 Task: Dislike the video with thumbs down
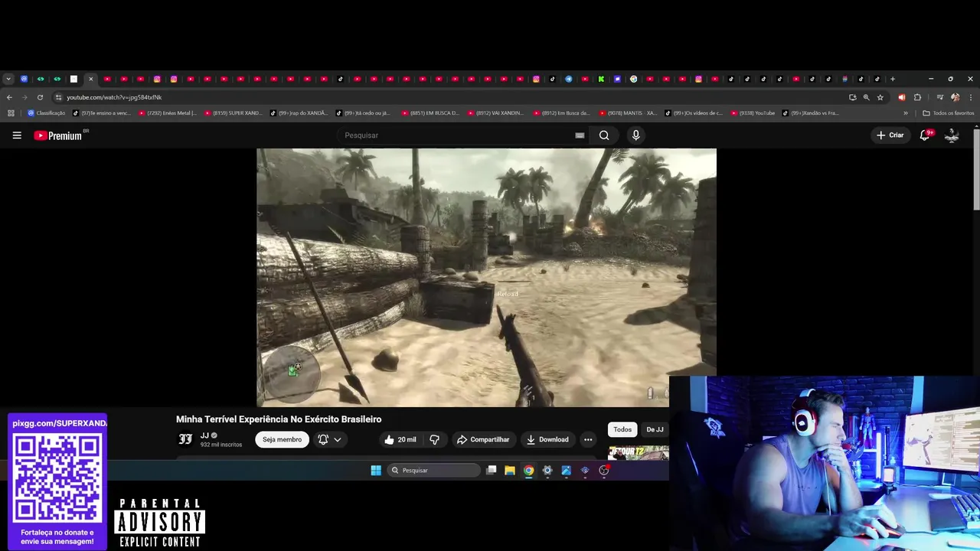point(434,439)
